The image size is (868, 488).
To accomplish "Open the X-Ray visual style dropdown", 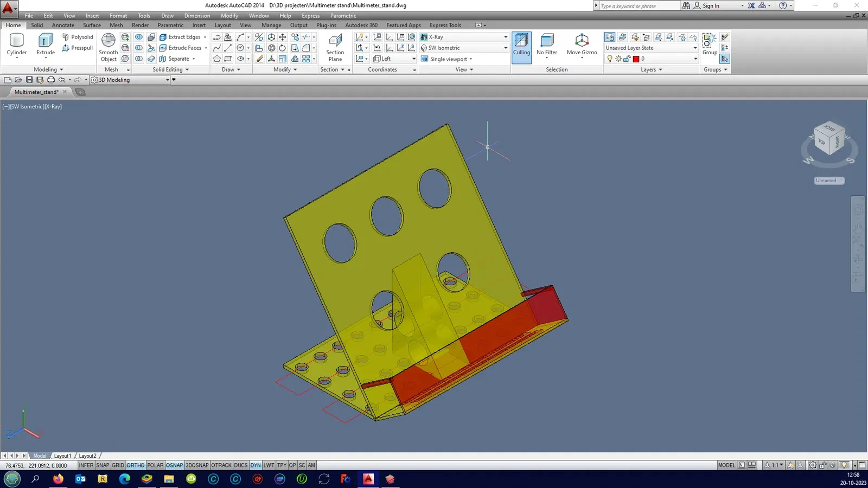I will click(x=506, y=37).
